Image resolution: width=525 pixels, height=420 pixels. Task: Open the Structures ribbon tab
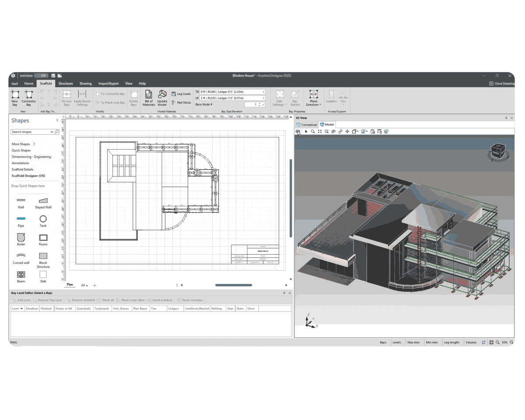(x=66, y=84)
